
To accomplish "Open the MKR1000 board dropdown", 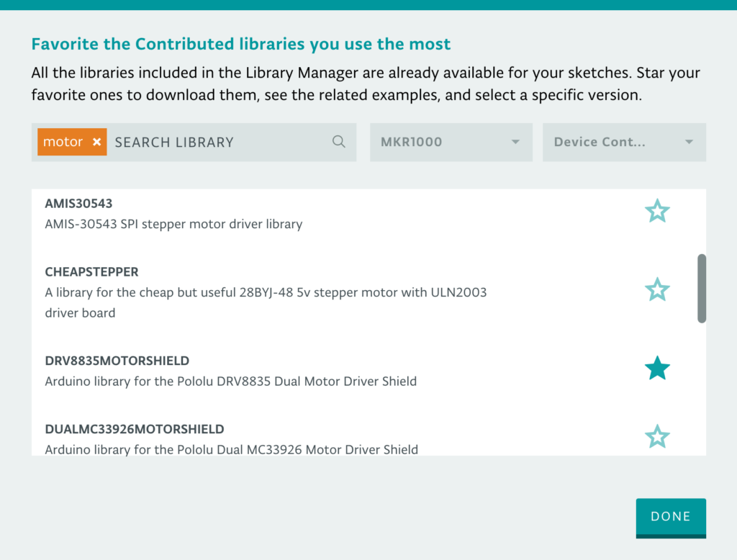I will [451, 142].
